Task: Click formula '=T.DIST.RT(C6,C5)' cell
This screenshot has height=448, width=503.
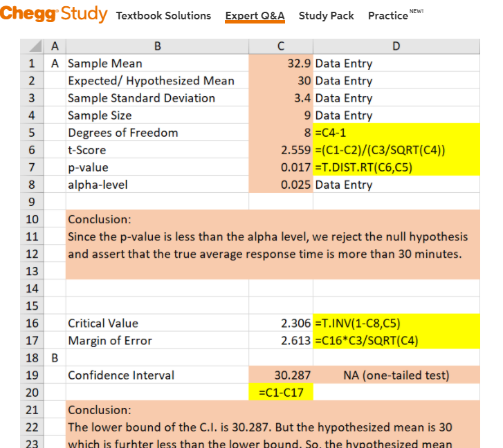Action: coord(396,167)
